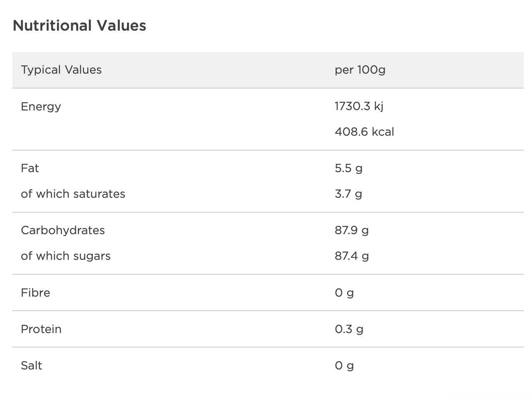Viewport: 532px width, 398px height.
Task: Select the Typical Values column header
Action: point(61,70)
